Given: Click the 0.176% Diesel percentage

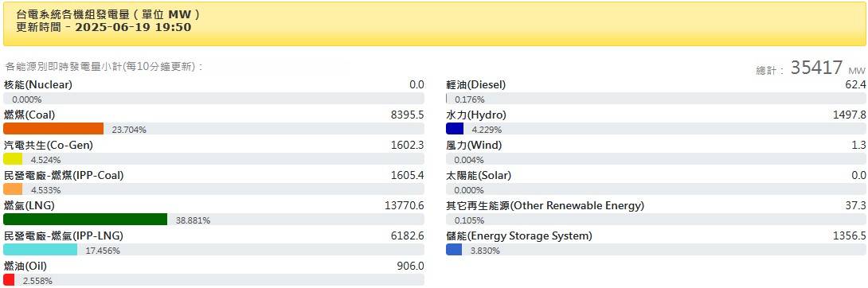Looking at the screenshot, I should [x=469, y=99].
